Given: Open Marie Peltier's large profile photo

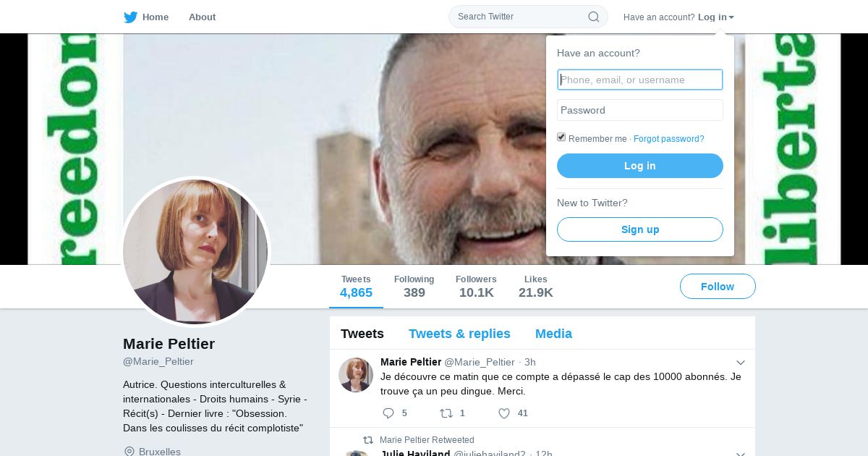Looking at the screenshot, I should click(195, 251).
